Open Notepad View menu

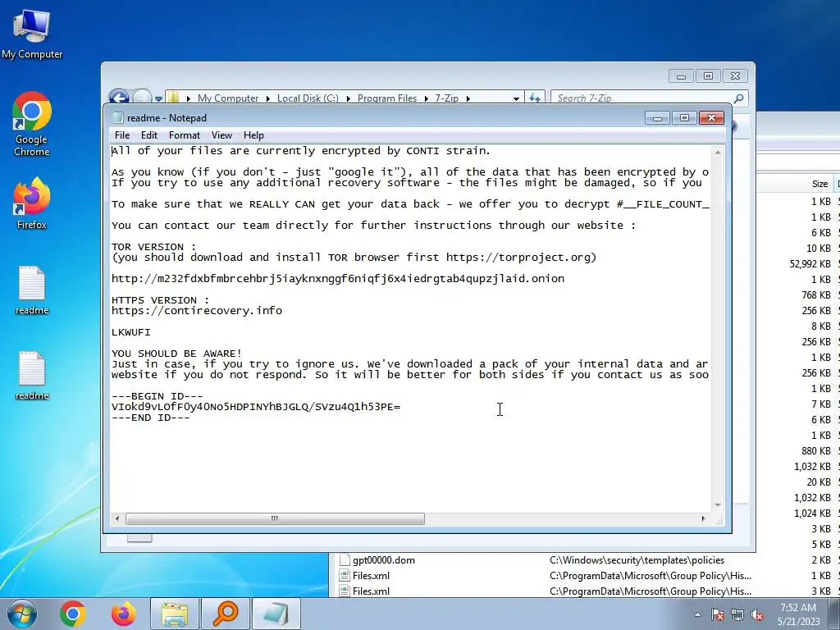221,135
